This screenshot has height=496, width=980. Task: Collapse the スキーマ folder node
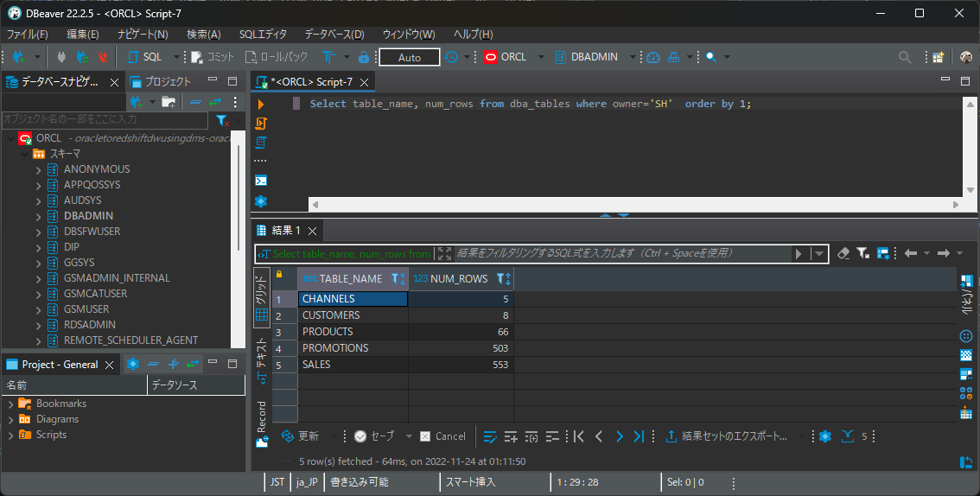click(24, 154)
